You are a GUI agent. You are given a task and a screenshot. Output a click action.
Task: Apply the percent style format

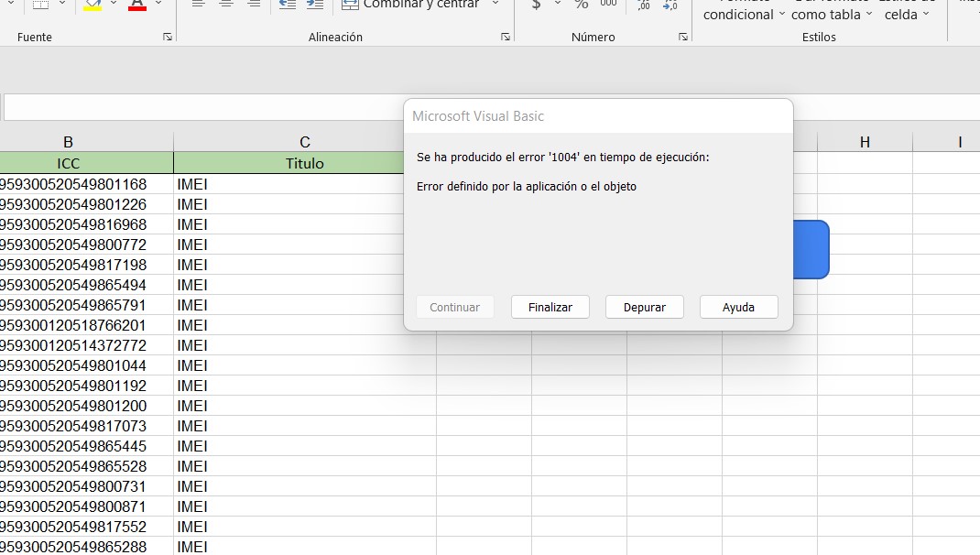(x=582, y=5)
